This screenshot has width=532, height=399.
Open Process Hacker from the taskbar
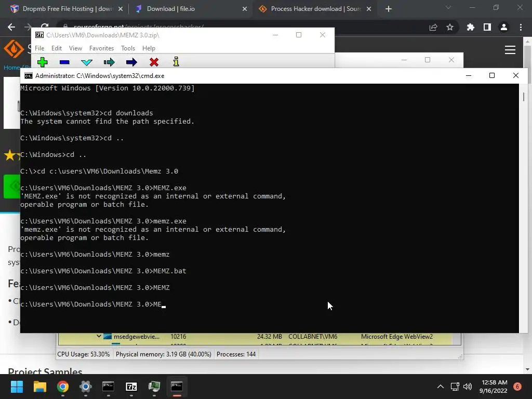pyautogui.click(x=154, y=387)
